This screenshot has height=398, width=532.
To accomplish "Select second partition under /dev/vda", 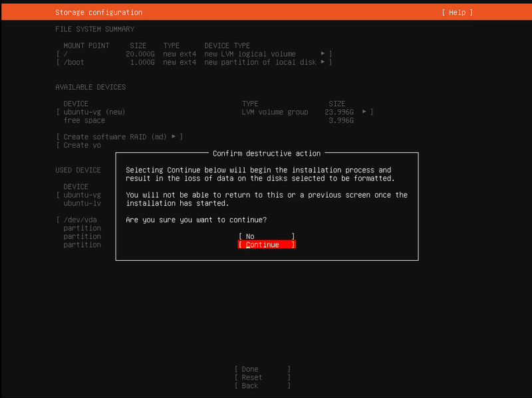I will [82, 236].
